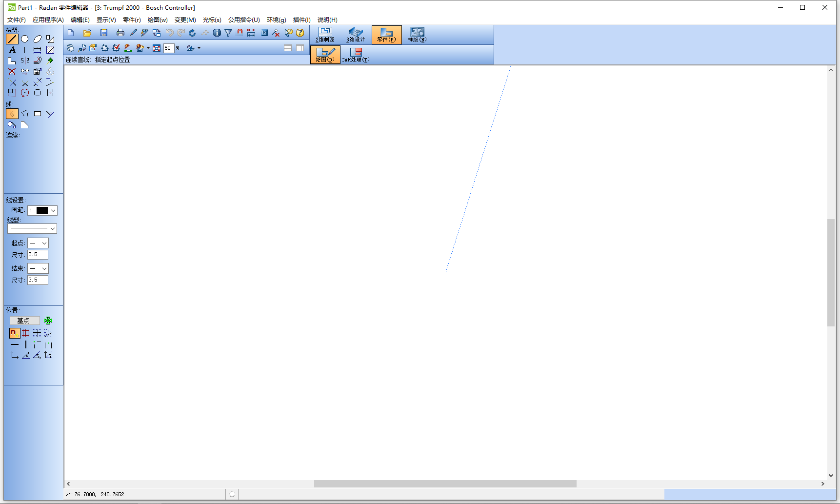Click the zoom percentage field showing 50
Screen dimensions: 840x504
tap(169, 48)
